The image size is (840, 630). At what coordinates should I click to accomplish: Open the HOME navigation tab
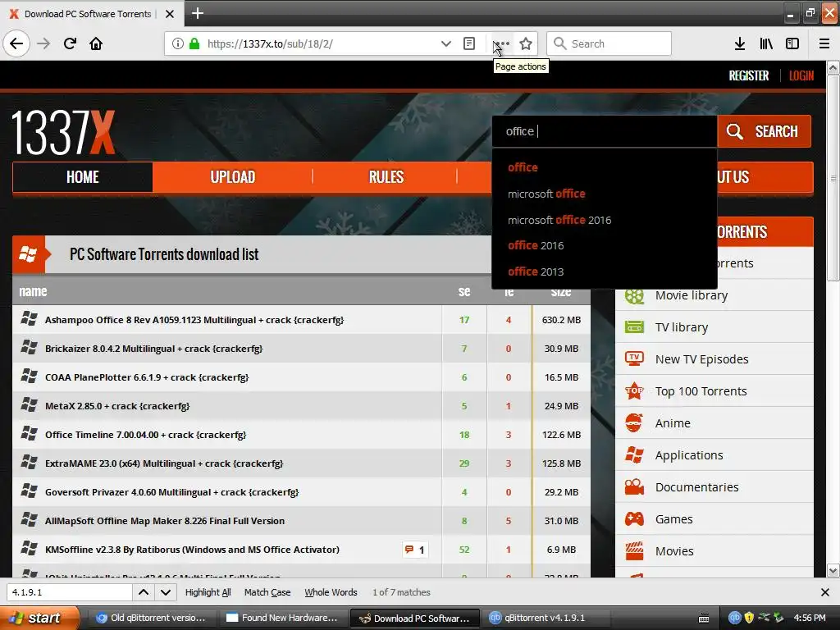tap(83, 177)
